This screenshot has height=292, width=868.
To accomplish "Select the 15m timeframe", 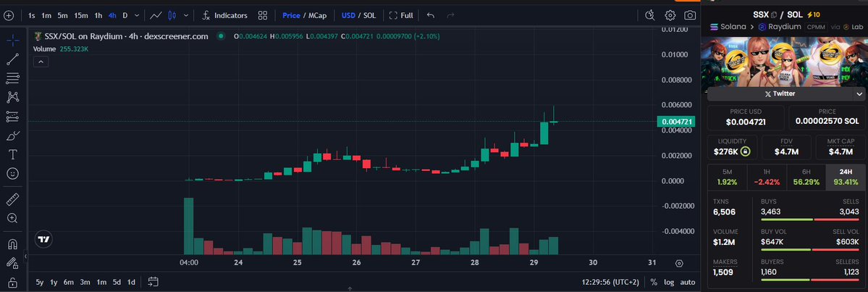I will (81, 15).
